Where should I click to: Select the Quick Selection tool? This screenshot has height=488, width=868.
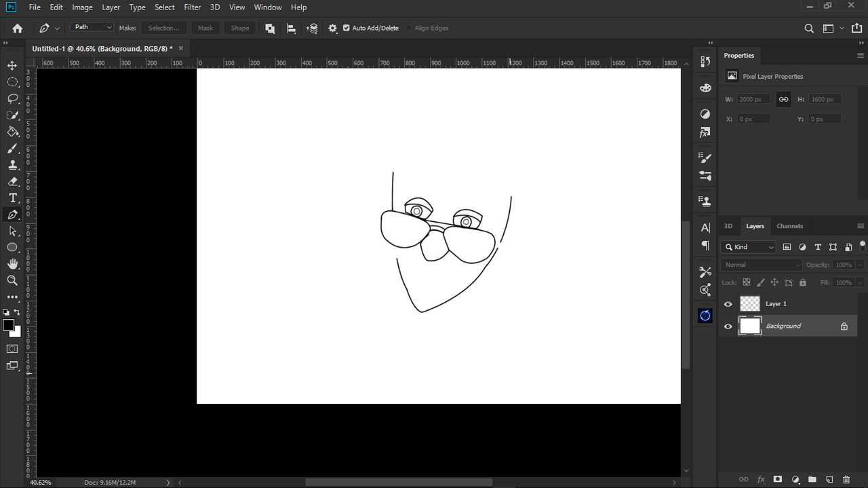(12, 115)
